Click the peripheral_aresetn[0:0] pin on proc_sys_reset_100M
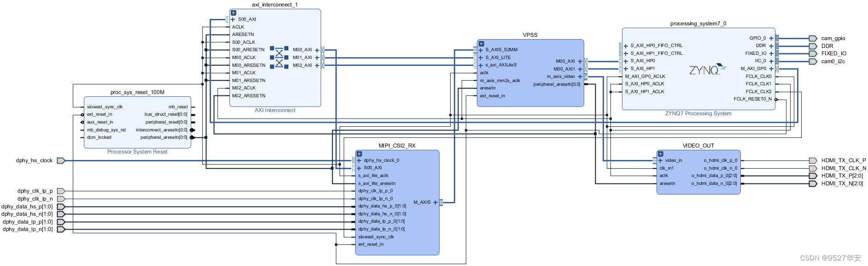The width and height of the screenshot is (868, 266). click(164, 137)
